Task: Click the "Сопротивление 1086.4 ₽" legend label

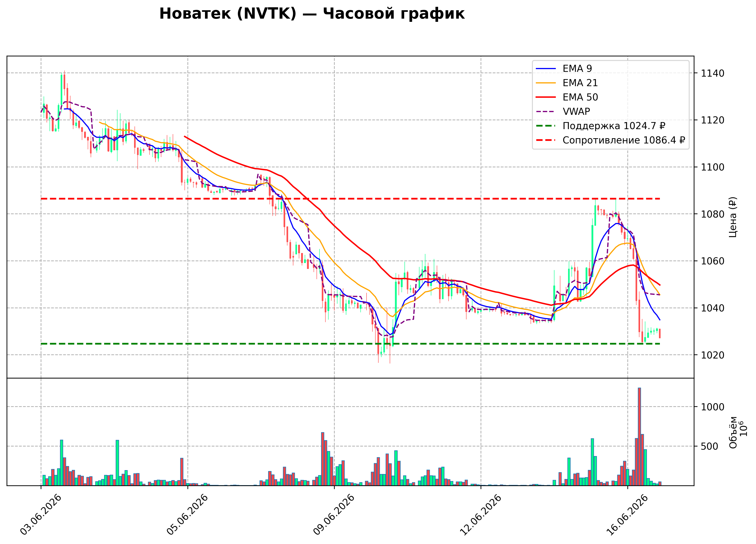Action: click(624, 140)
